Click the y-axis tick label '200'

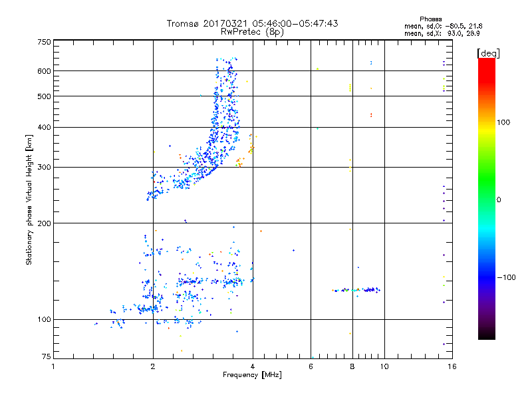pyautogui.click(x=44, y=223)
